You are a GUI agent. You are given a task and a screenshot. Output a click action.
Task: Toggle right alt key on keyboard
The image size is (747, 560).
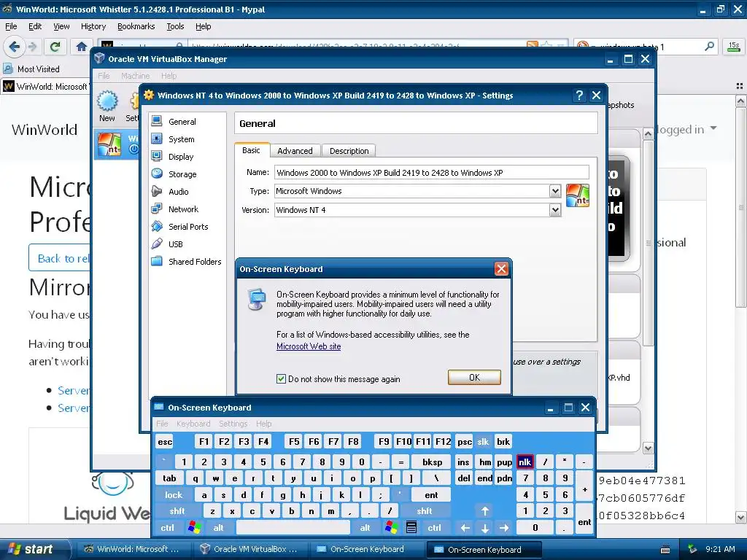point(365,528)
